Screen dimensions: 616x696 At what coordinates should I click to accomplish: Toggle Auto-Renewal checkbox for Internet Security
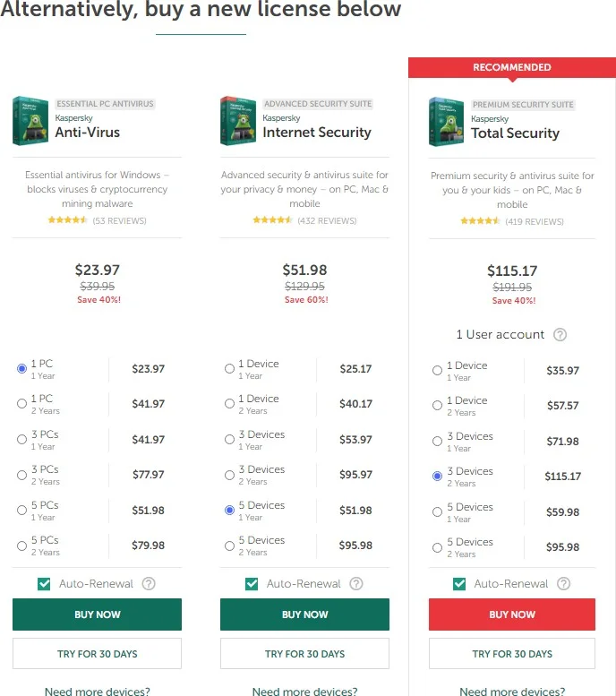[x=252, y=584]
